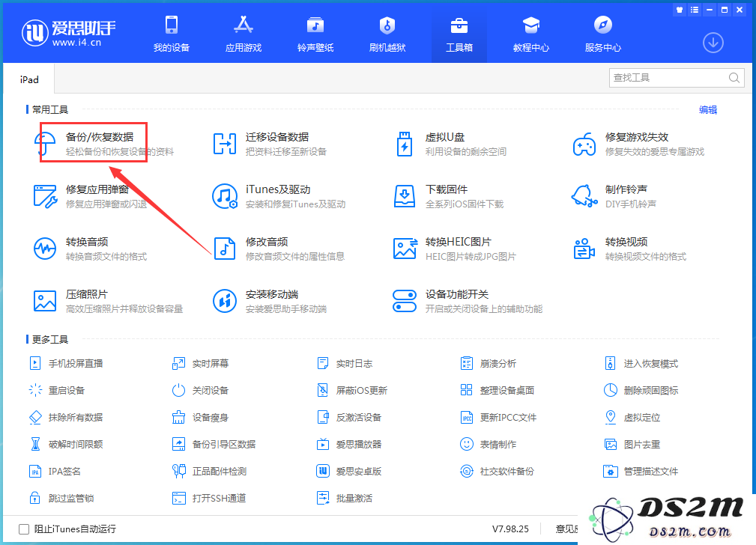
Task: Open 抹除所有数据 tool
Action: pos(66,417)
